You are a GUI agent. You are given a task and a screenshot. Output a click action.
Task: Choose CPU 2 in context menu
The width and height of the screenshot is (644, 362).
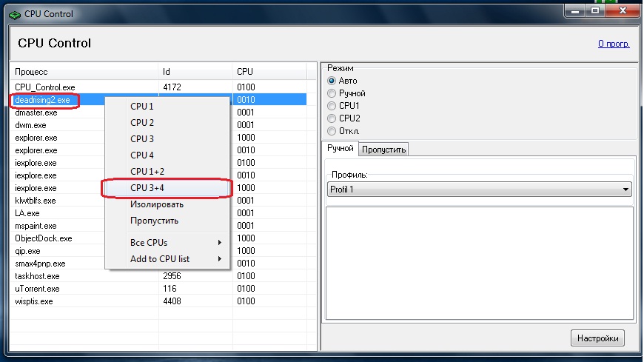coord(167,122)
